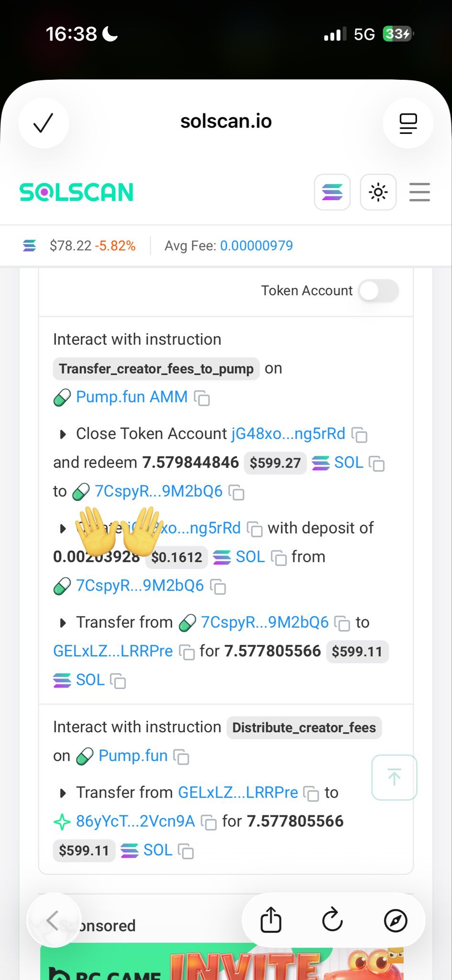The width and height of the screenshot is (452, 980).
Task: Tap the checkmark done button
Action: point(43,123)
